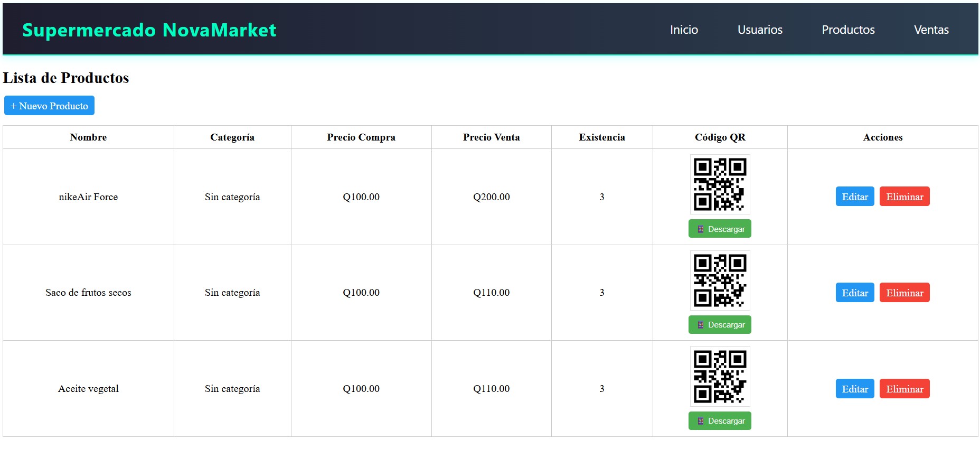Click the Saco de frutos secos QR image

tap(720, 281)
